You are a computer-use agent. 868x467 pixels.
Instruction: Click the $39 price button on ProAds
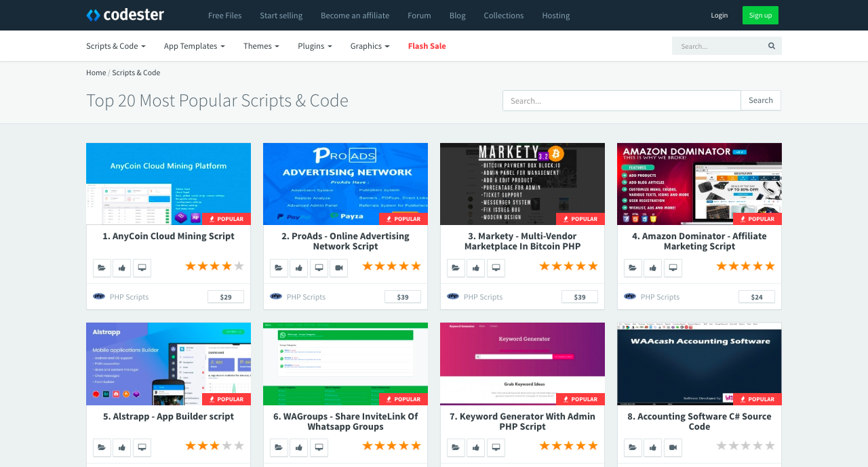[x=403, y=297]
